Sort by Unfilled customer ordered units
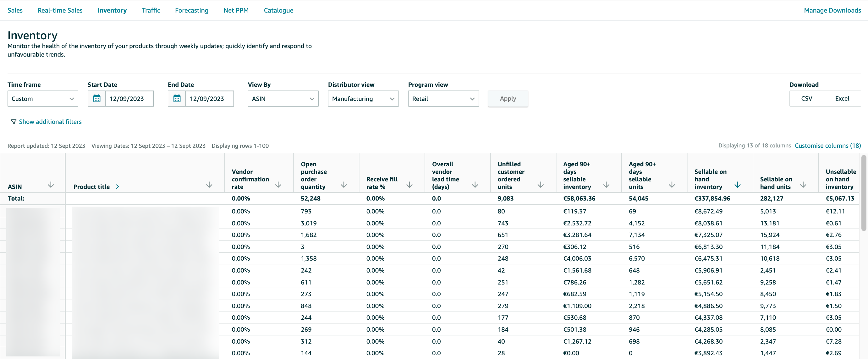Viewport: 868px width, 359px height. 541,185
